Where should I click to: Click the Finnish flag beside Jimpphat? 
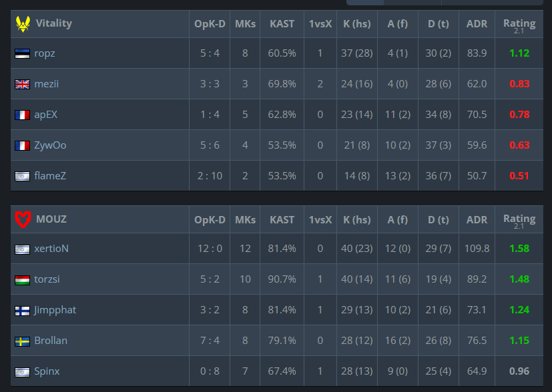[x=22, y=310]
